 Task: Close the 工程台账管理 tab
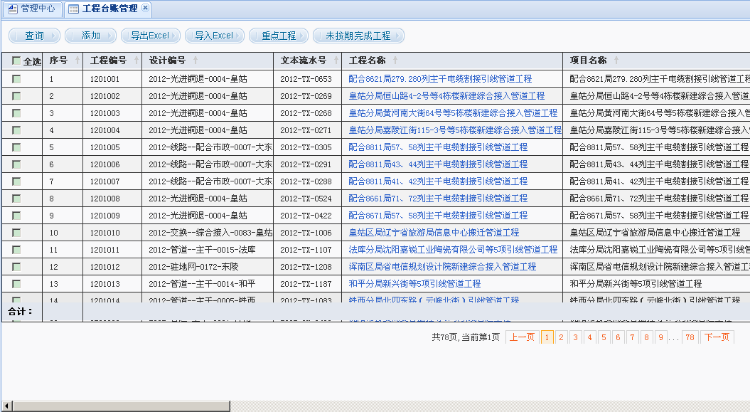pyautogui.click(x=145, y=8)
